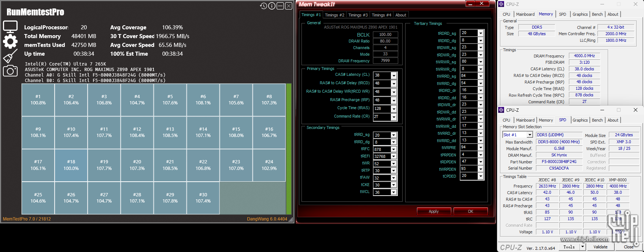Viewport: 644px width, 252px height.
Task: Click the resize grip at RunMemtestPro corner
Action: coord(291,220)
